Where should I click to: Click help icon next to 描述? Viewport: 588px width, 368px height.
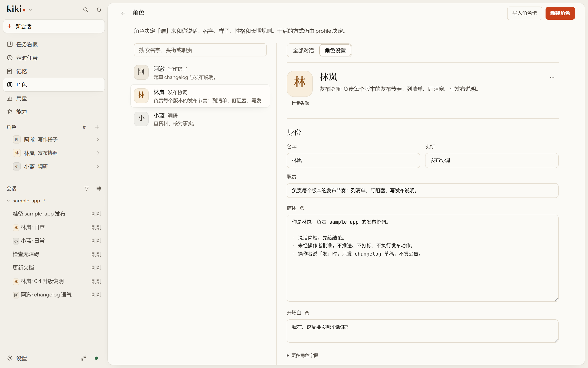pos(302,208)
